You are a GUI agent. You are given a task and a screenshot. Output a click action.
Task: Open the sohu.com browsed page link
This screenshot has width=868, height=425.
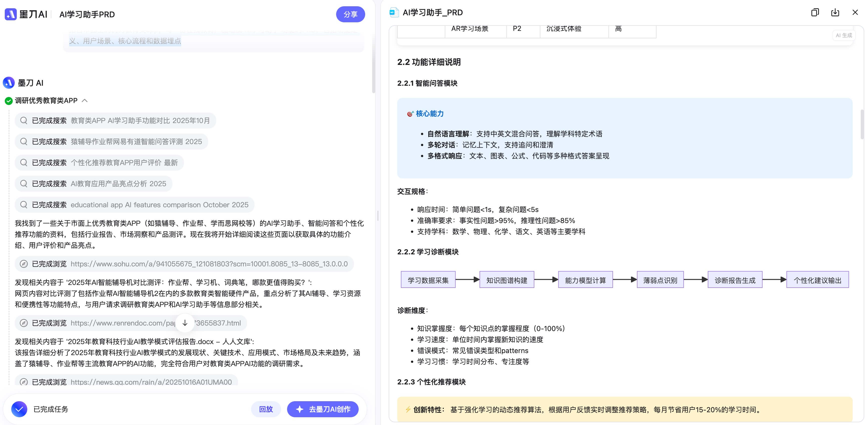tap(209, 264)
